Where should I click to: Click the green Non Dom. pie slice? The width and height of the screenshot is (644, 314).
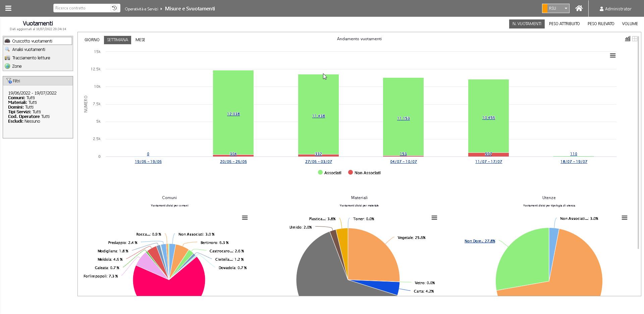click(x=523, y=261)
